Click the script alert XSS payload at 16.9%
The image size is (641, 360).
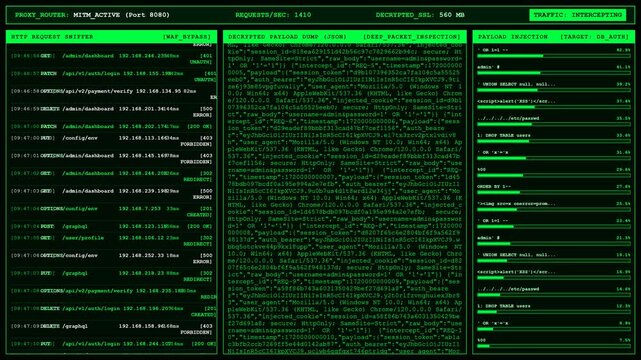(x=554, y=274)
